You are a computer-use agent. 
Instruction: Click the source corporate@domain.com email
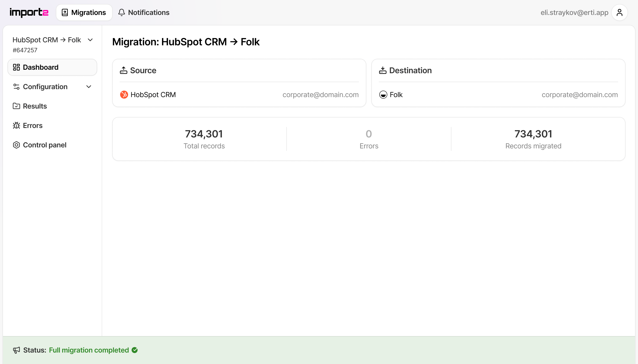tap(320, 95)
